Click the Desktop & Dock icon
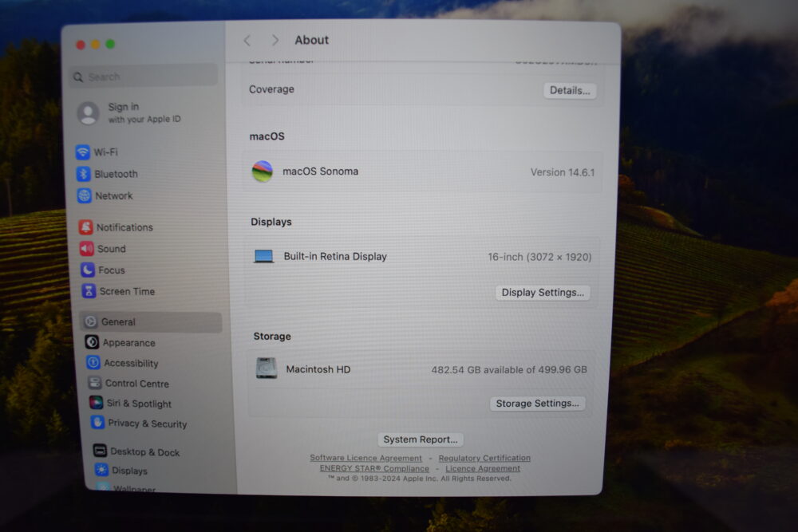Viewport: 798px width, 532px height. 101,450
